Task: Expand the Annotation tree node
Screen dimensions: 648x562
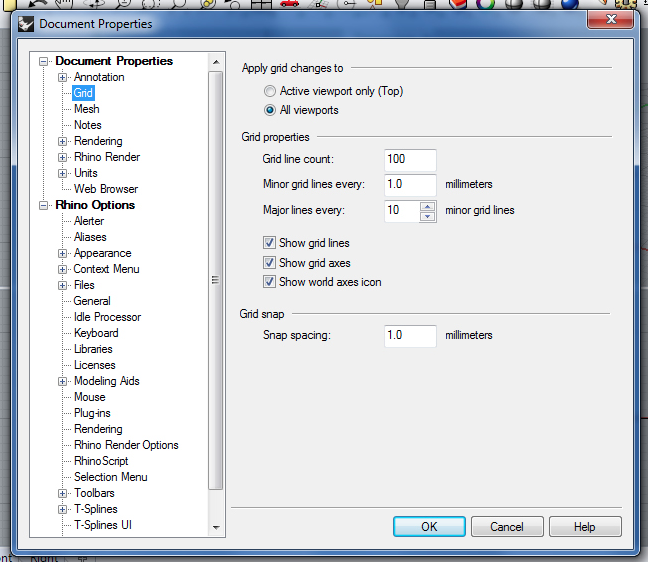Action: pos(62,77)
